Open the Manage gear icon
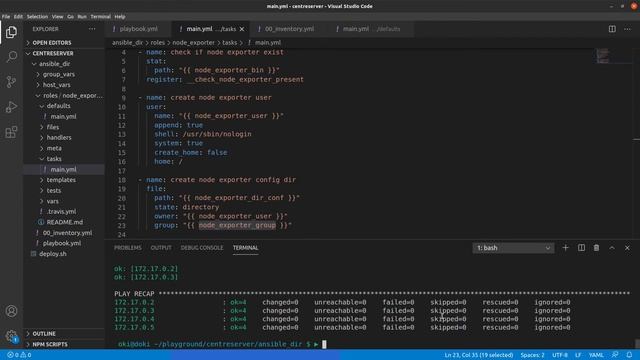The image size is (640, 360). pos(11,336)
